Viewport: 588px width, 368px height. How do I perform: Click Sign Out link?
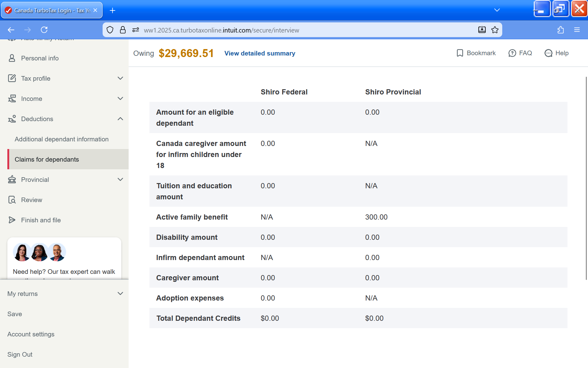click(x=20, y=355)
